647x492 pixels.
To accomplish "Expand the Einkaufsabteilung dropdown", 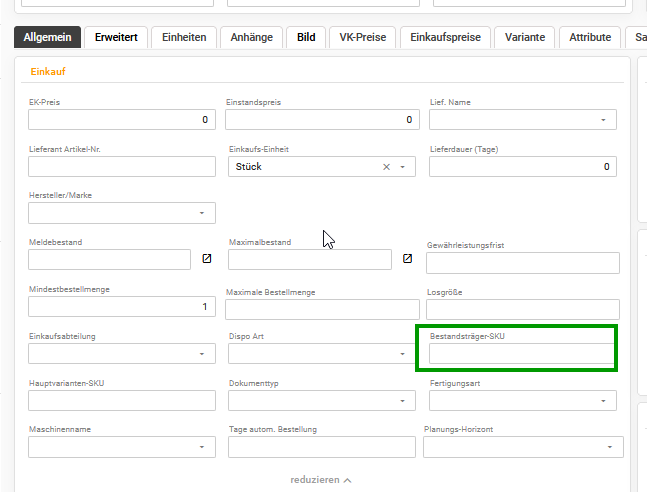I will [x=122, y=354].
